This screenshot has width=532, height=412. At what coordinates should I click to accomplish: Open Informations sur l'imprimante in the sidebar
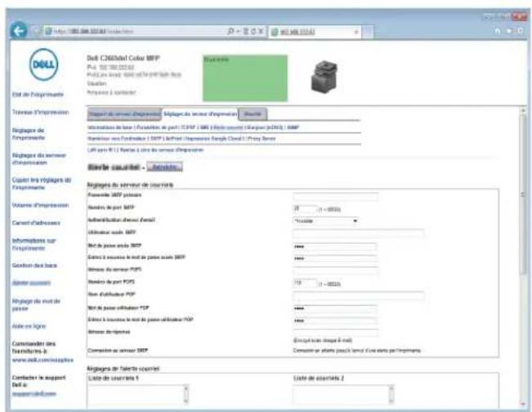[x=34, y=244]
